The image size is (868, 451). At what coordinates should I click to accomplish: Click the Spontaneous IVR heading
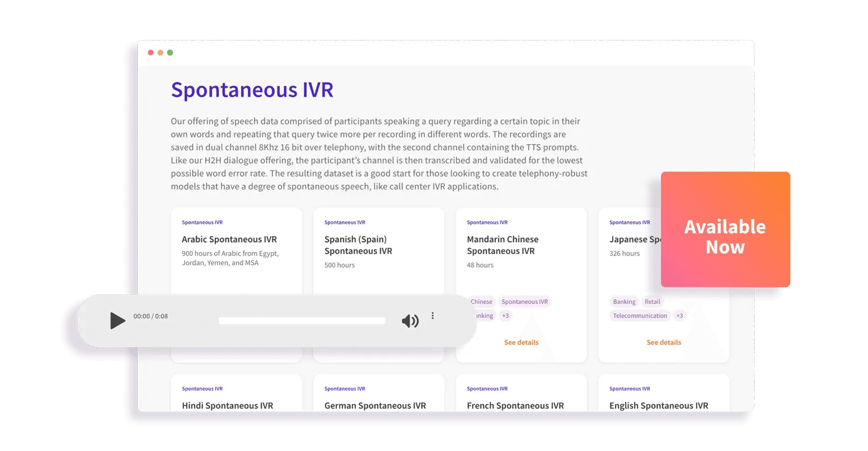click(x=252, y=90)
